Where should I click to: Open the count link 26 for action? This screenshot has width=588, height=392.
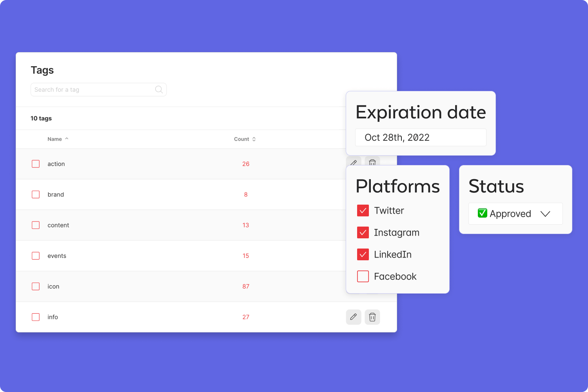tap(246, 164)
